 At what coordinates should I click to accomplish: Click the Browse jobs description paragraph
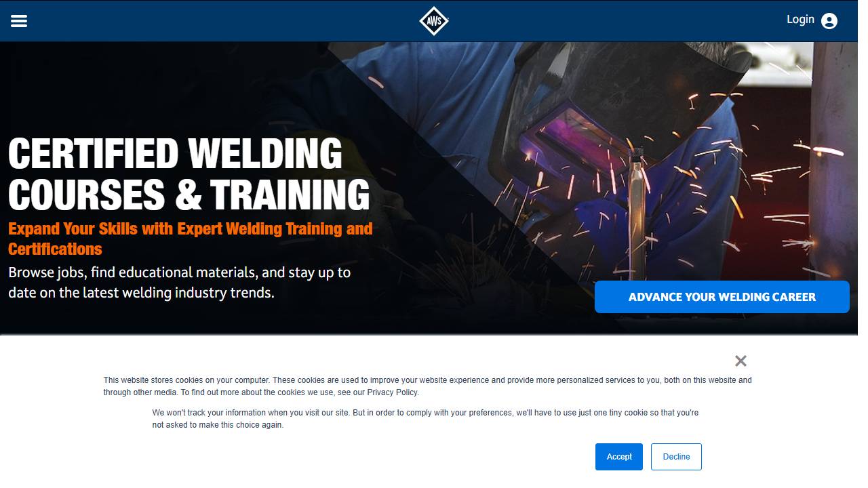(179, 283)
